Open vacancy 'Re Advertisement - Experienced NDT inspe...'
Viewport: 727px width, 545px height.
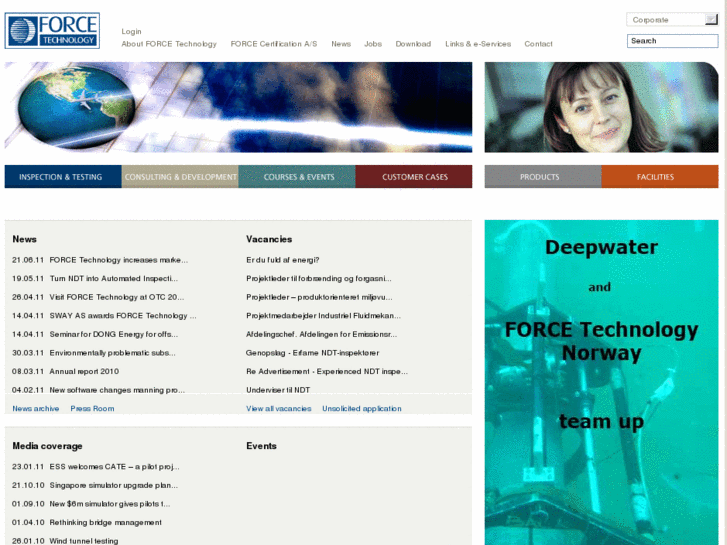click(327, 372)
